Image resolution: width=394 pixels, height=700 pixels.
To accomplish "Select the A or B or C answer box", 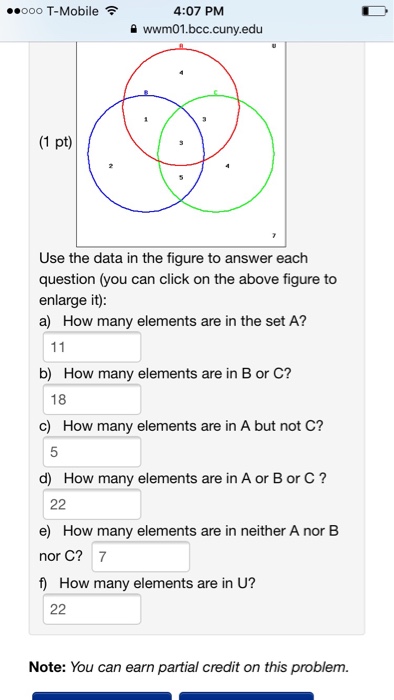I will (92, 504).
